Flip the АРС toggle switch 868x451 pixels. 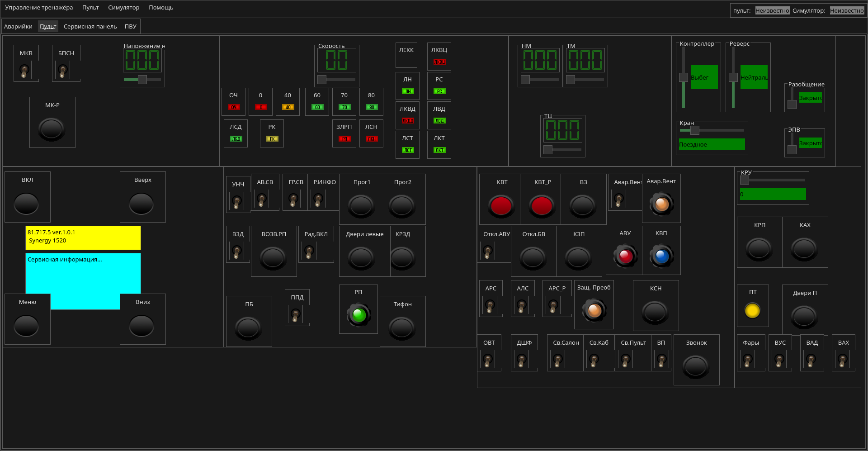(490, 305)
